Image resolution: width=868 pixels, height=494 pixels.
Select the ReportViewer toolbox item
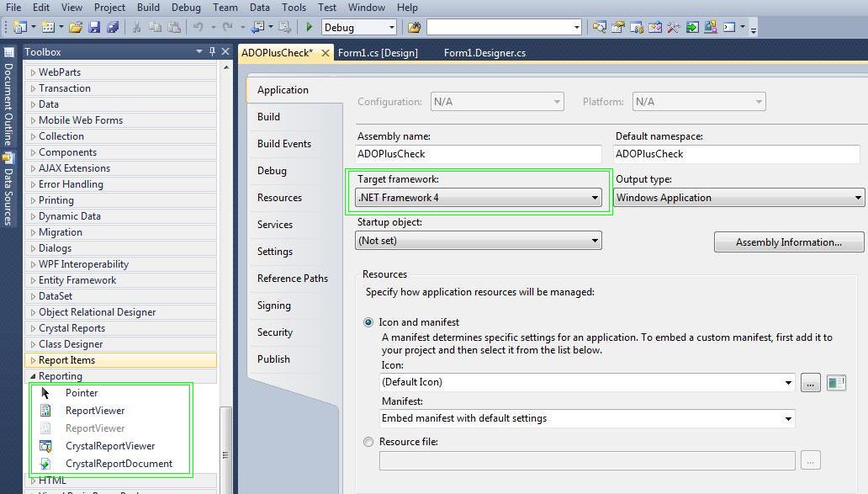(95, 411)
